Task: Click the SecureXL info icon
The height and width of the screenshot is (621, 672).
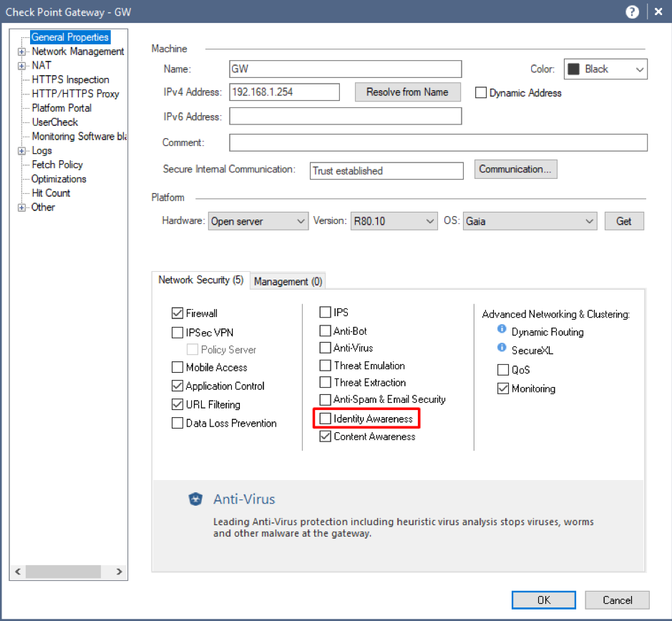Action: tap(502, 347)
